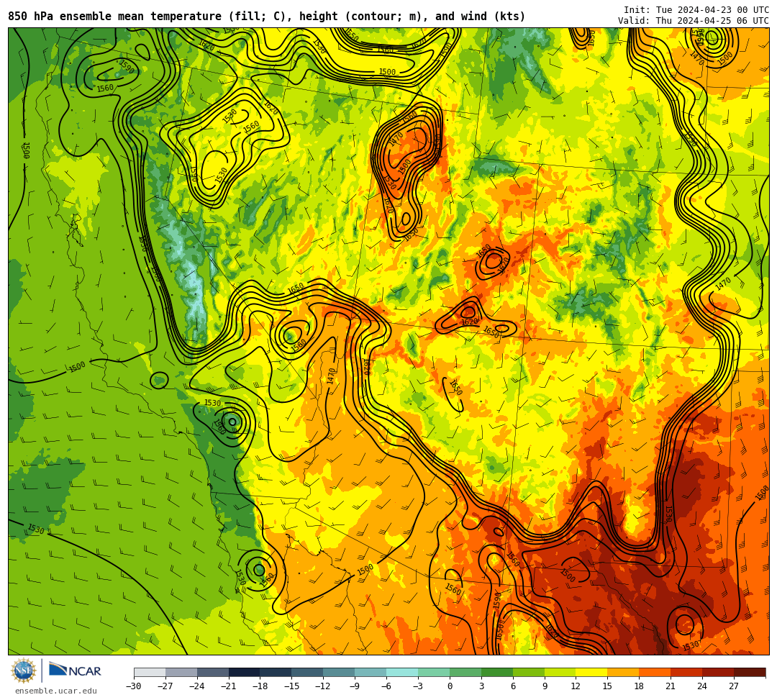Viewport: 777px width, 700px height.
Task: Pick the -6 to -3 aqua swatch
Action: coord(402,672)
